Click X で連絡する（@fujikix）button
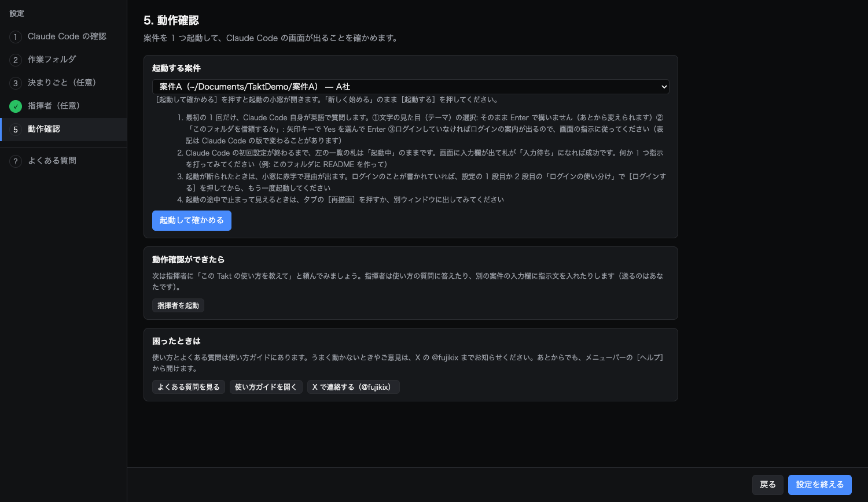868x502 pixels. pyautogui.click(x=354, y=387)
